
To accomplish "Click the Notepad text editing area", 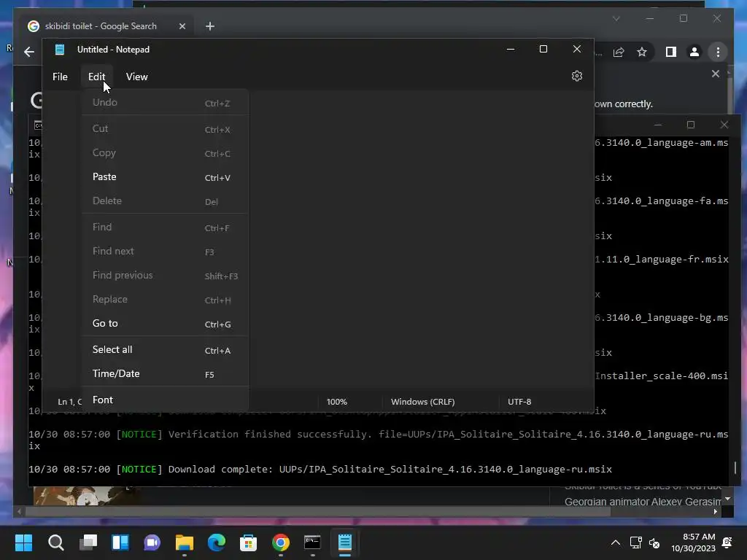I will 422,241.
